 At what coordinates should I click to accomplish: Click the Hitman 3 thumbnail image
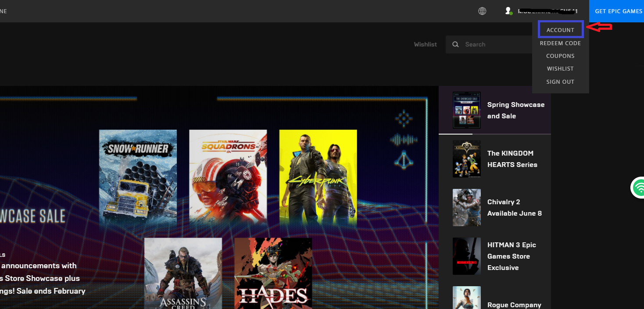pyautogui.click(x=467, y=256)
